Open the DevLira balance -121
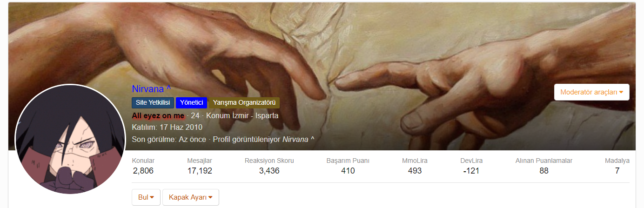 pos(471,171)
